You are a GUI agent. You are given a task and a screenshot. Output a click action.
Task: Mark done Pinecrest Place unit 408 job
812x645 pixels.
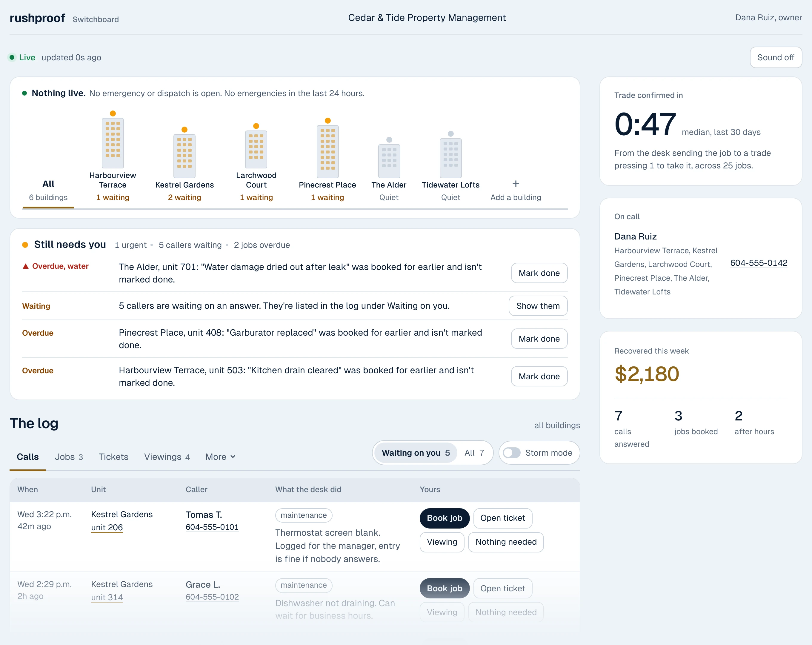tap(539, 338)
